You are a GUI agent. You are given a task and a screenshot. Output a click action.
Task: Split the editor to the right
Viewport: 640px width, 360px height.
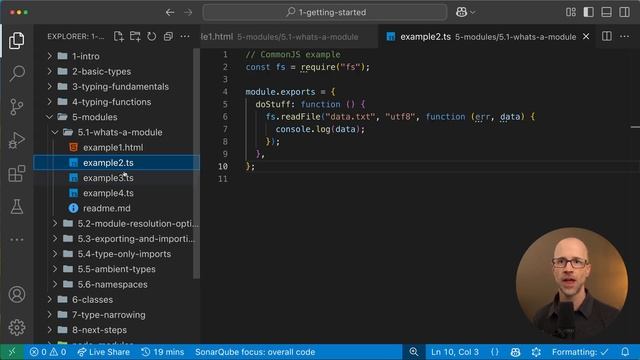tap(607, 36)
